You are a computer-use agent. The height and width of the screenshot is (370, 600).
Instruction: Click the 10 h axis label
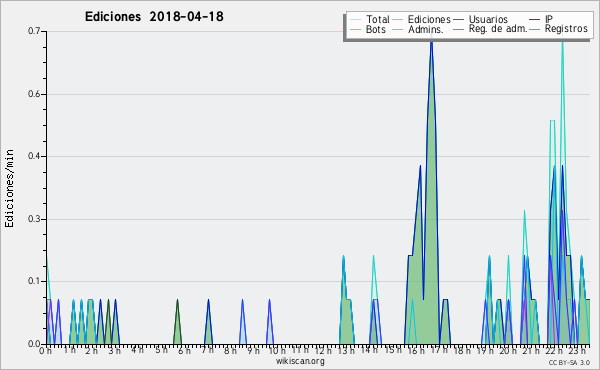[277, 350]
